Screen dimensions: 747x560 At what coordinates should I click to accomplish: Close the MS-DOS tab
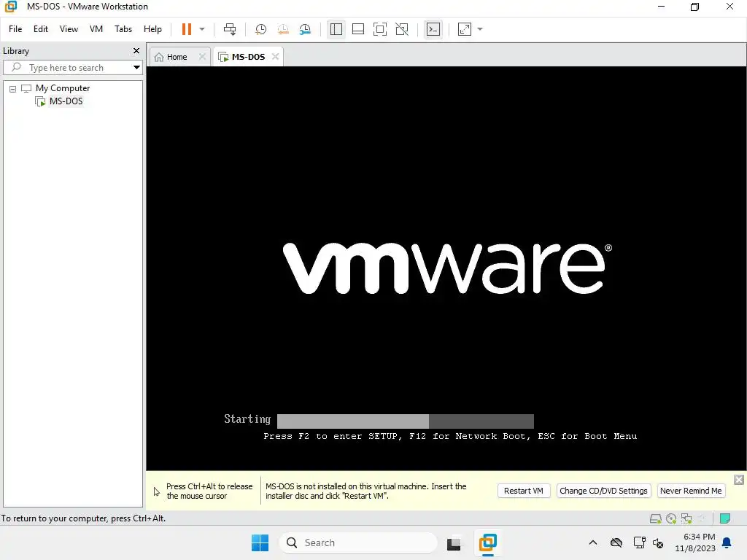[x=275, y=57]
